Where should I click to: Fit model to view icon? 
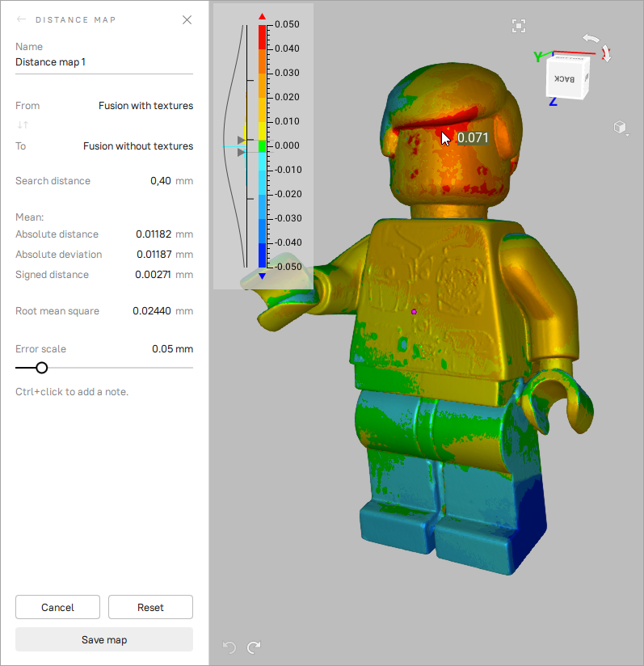pyautogui.click(x=519, y=26)
